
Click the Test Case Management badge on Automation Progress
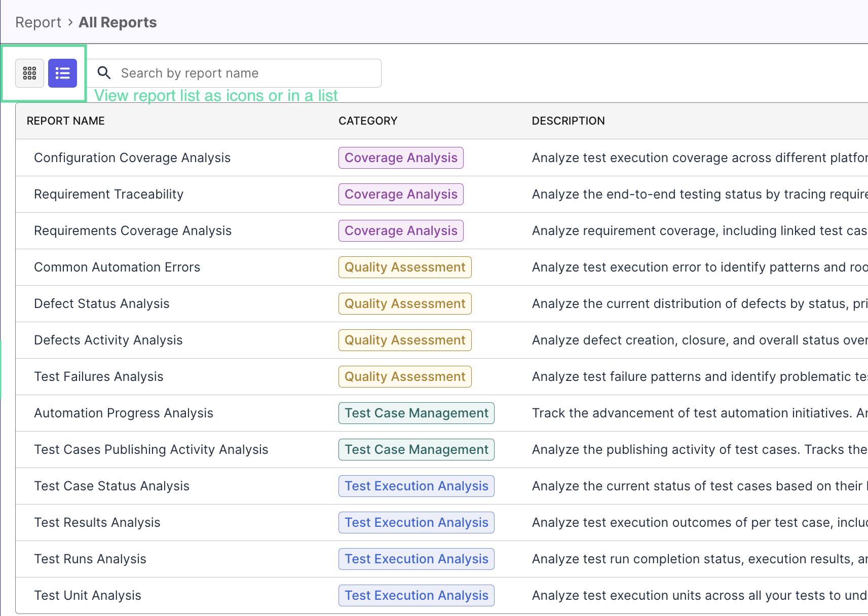[416, 413]
